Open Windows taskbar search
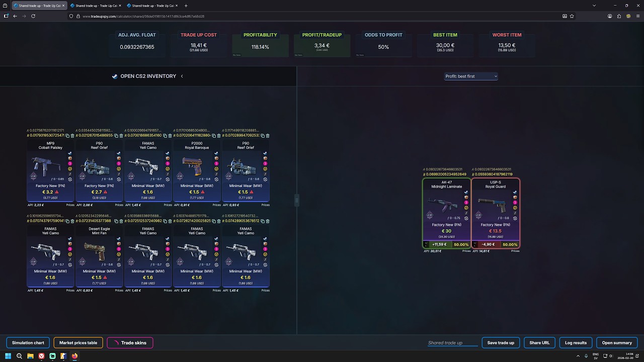 click(19, 356)
